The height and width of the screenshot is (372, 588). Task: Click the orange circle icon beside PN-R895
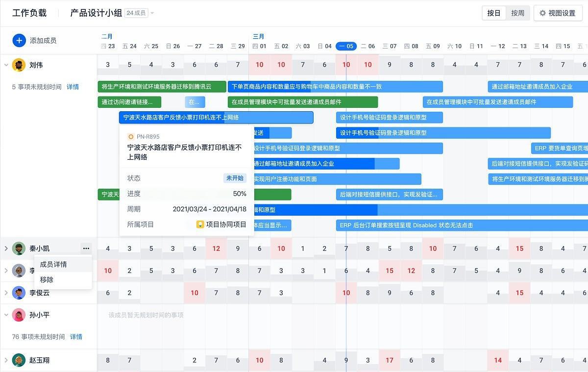pyautogui.click(x=131, y=137)
